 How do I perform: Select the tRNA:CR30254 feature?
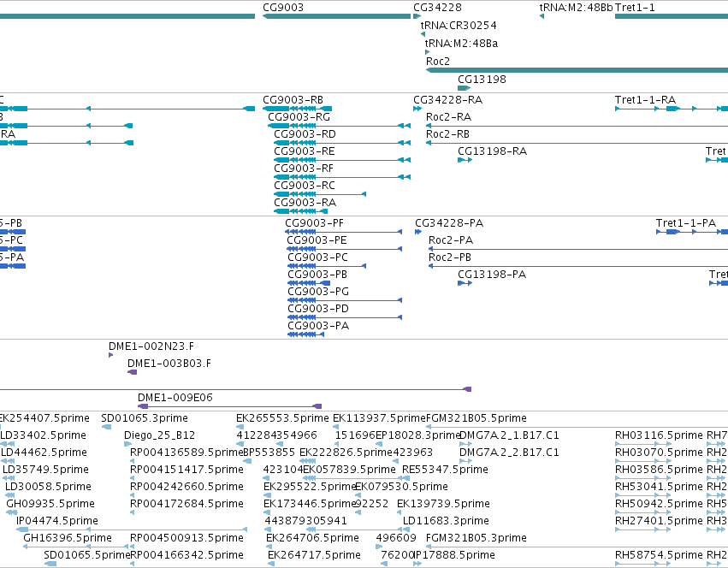pos(423,34)
